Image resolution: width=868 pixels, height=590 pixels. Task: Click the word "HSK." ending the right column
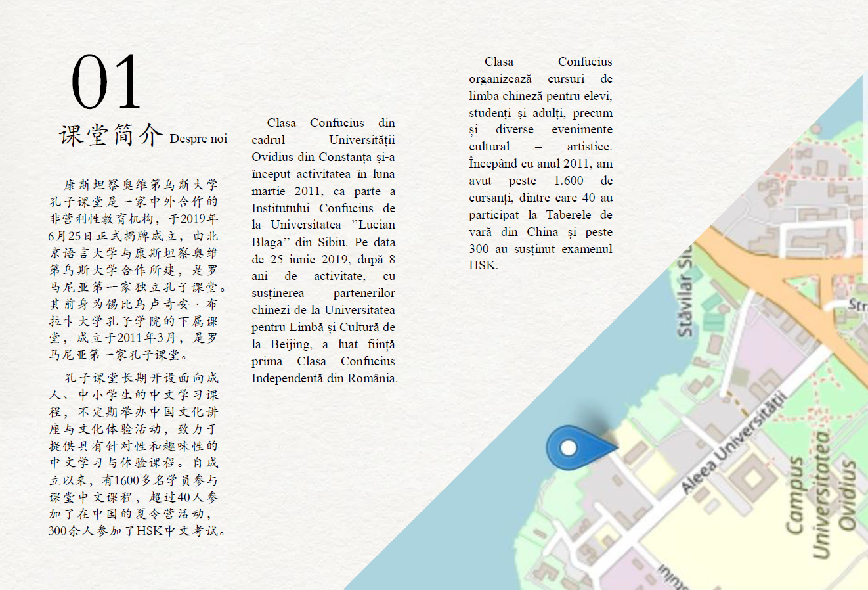483,265
